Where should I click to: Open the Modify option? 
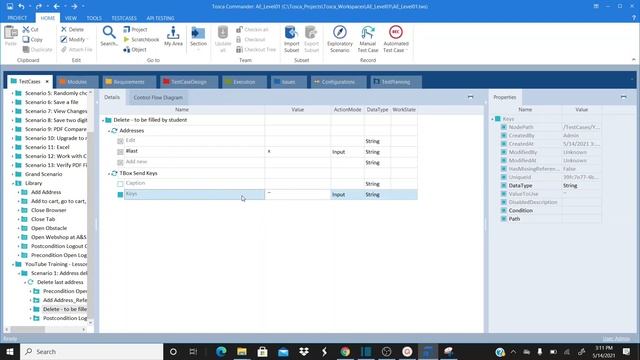73,40
